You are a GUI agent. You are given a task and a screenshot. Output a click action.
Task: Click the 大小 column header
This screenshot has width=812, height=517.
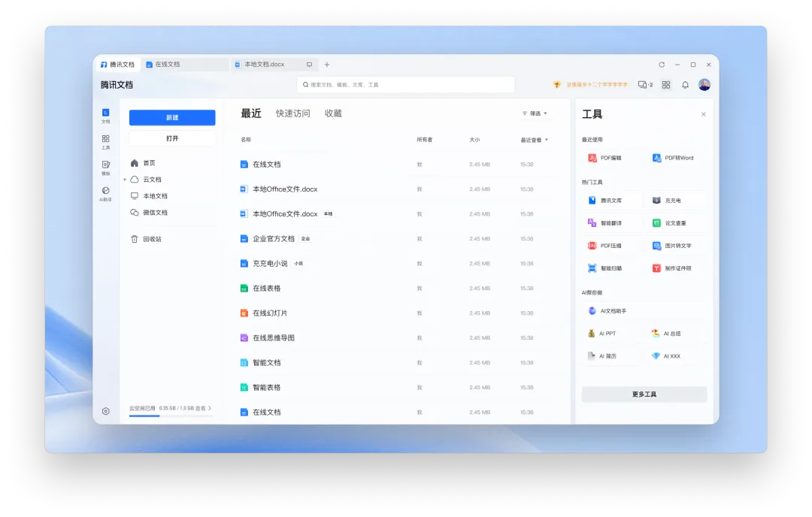tap(474, 140)
